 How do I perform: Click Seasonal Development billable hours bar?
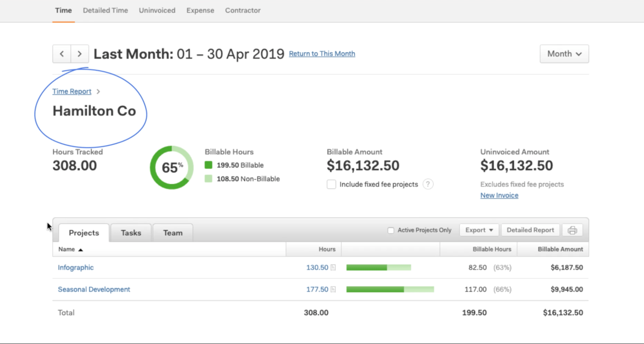click(x=390, y=289)
